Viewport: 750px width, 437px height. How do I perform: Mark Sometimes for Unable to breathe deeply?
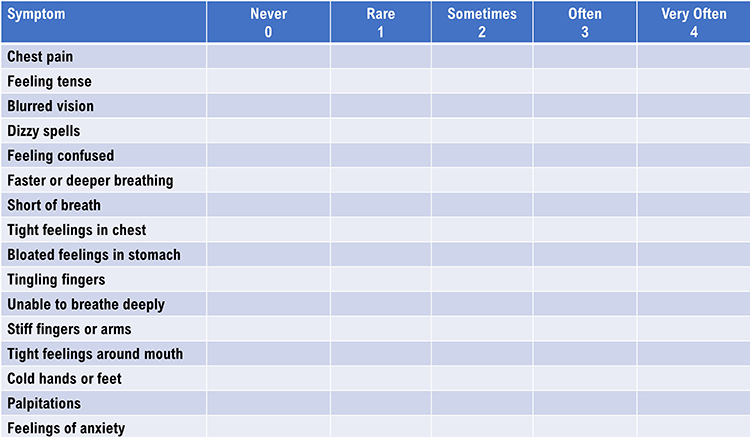482,304
